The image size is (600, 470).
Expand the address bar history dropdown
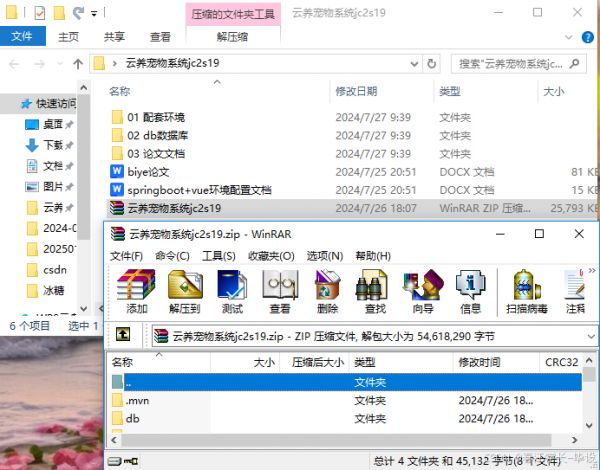click(x=414, y=64)
